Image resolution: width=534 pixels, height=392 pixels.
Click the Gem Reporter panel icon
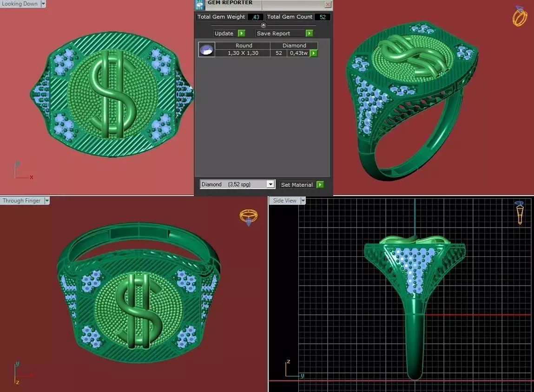click(199, 5)
